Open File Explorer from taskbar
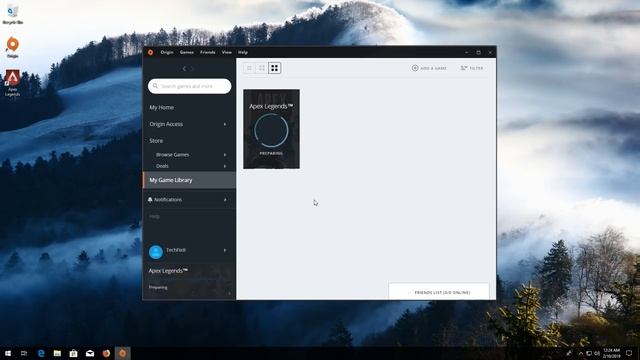Image resolution: width=640 pixels, height=360 pixels. click(x=57, y=353)
